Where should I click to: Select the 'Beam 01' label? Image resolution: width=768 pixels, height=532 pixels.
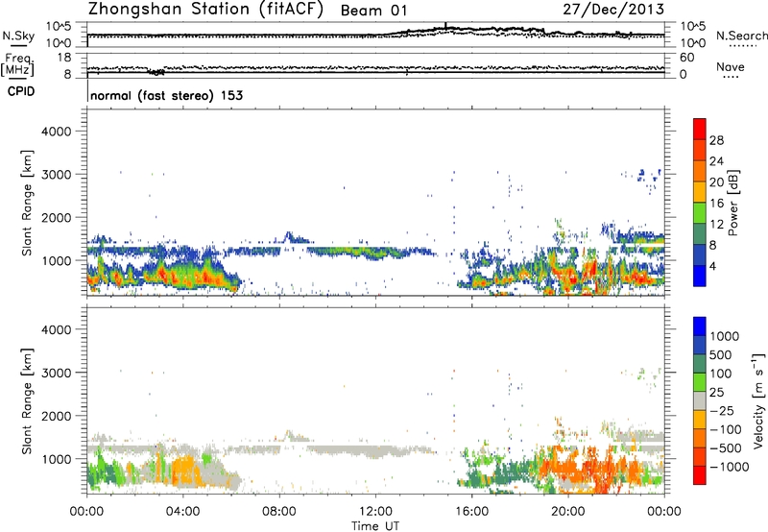[x=373, y=11]
